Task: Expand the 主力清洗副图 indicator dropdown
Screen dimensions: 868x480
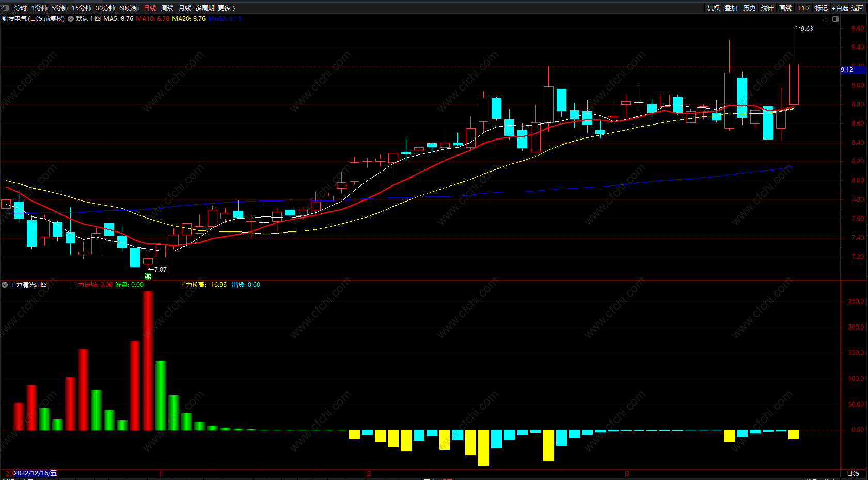Action: 5,285
